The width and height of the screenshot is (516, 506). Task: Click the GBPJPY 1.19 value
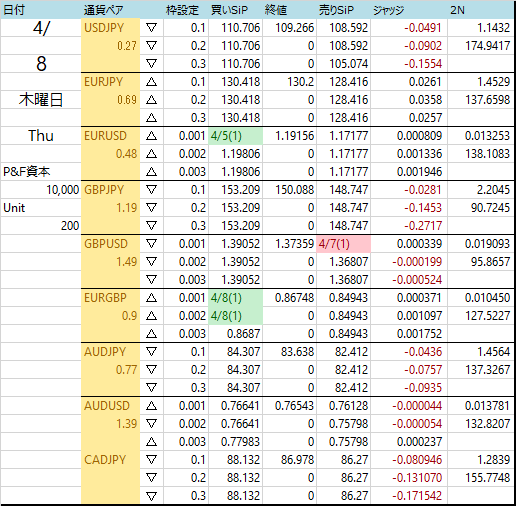tap(127, 208)
